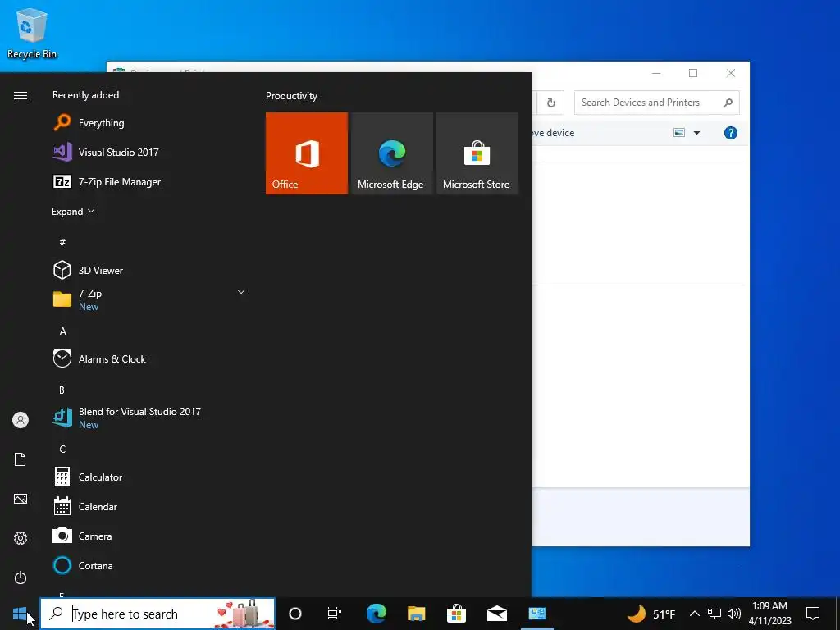This screenshot has width=840, height=630.
Task: Open the clock and date flyout
Action: 769,614
